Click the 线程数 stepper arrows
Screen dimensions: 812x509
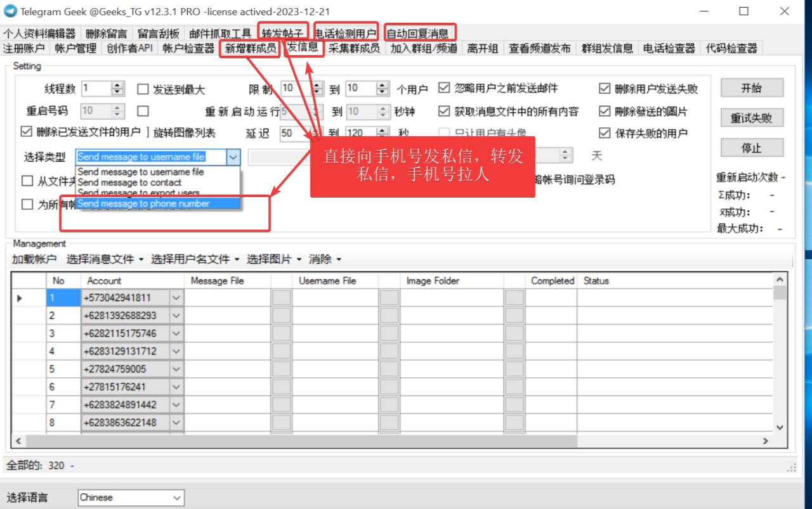coord(117,89)
